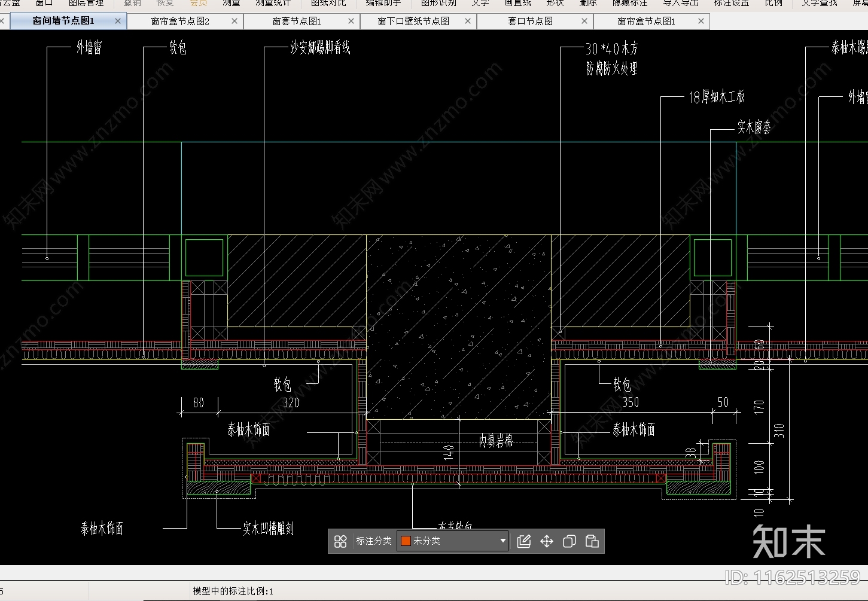This screenshot has width=868, height=601.
Task: Select the 画直线 draw line tool
Action: (518, 3)
